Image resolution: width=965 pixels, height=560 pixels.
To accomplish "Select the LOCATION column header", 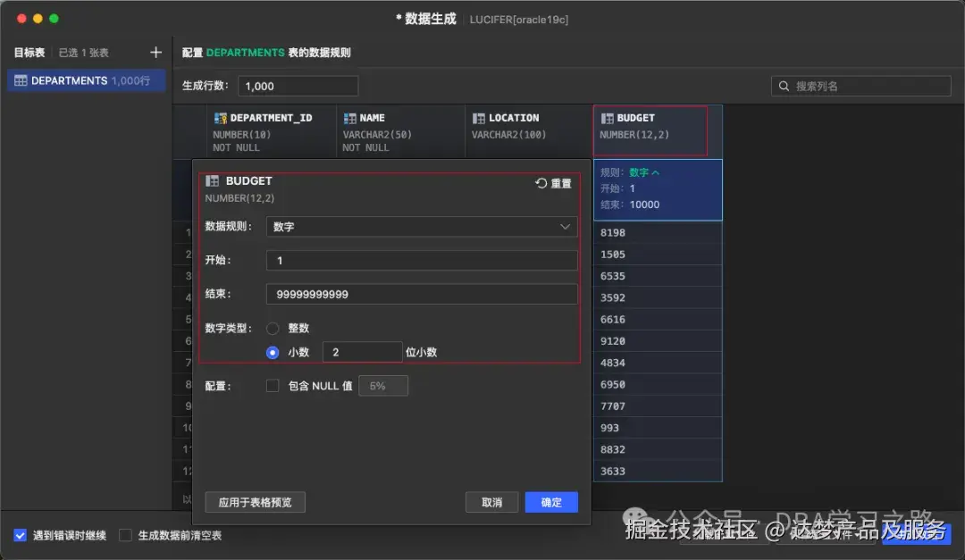I will [x=529, y=131].
